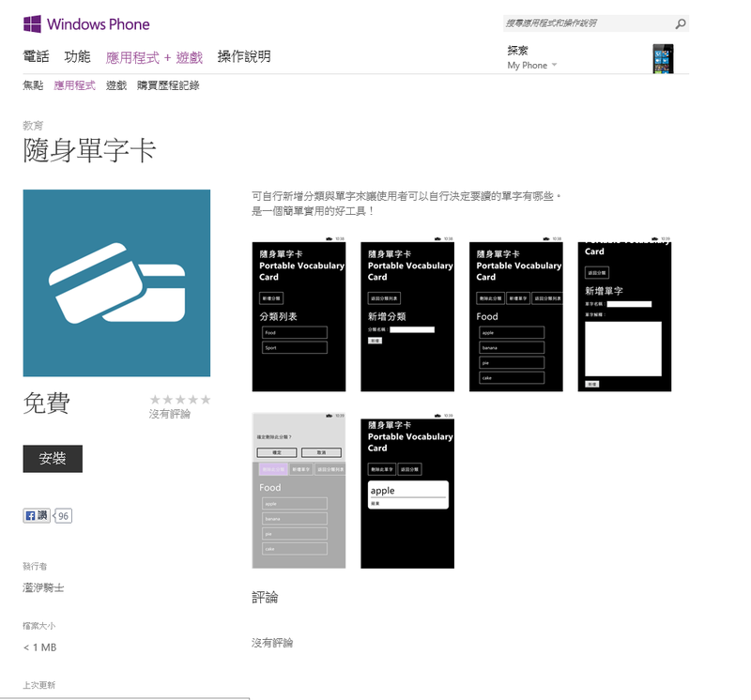Screen dimensions: 751x700
Task: Click the 評論 section heading
Action: point(265,597)
